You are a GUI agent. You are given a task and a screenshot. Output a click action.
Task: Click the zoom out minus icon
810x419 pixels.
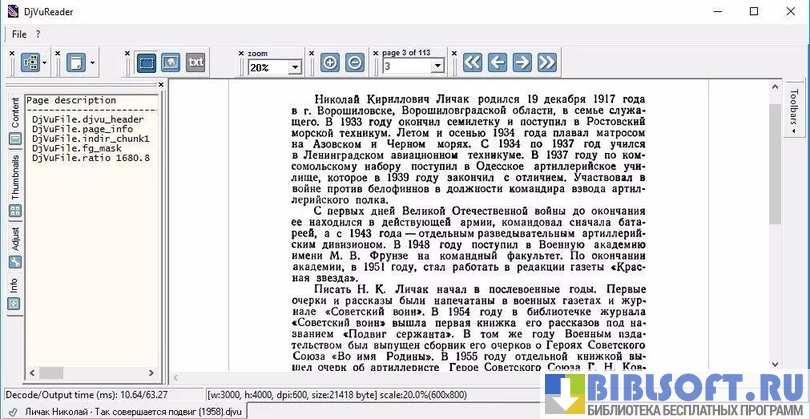354,63
